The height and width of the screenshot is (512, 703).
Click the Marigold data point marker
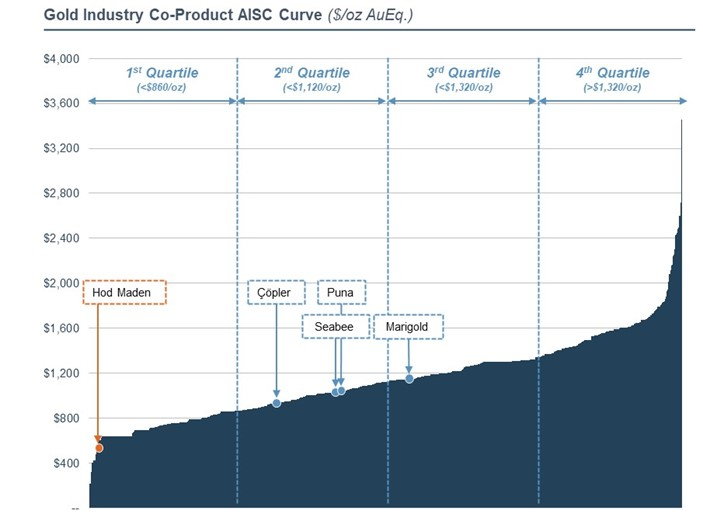pos(409,378)
